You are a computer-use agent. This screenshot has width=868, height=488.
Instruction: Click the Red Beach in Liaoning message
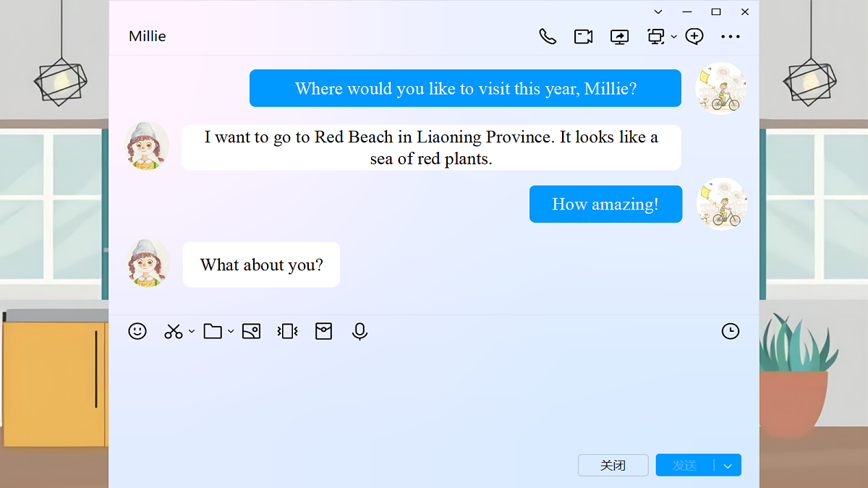[x=431, y=147]
